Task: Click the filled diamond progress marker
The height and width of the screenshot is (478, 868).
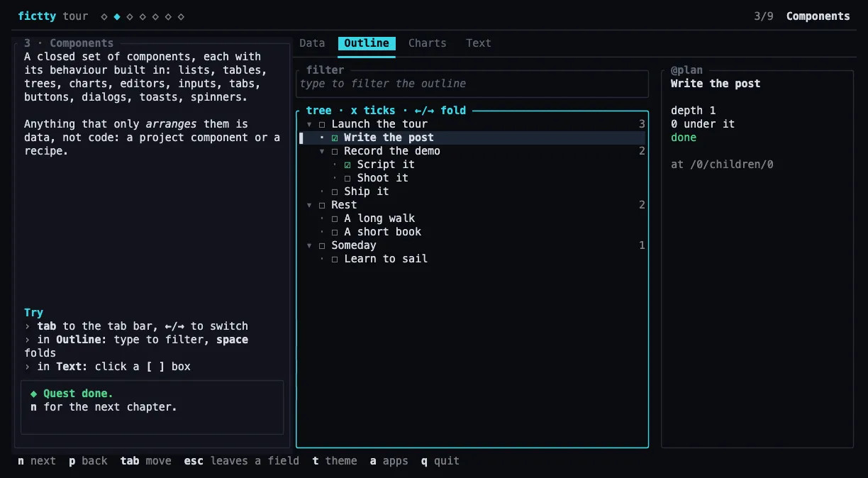Action: pos(117,16)
